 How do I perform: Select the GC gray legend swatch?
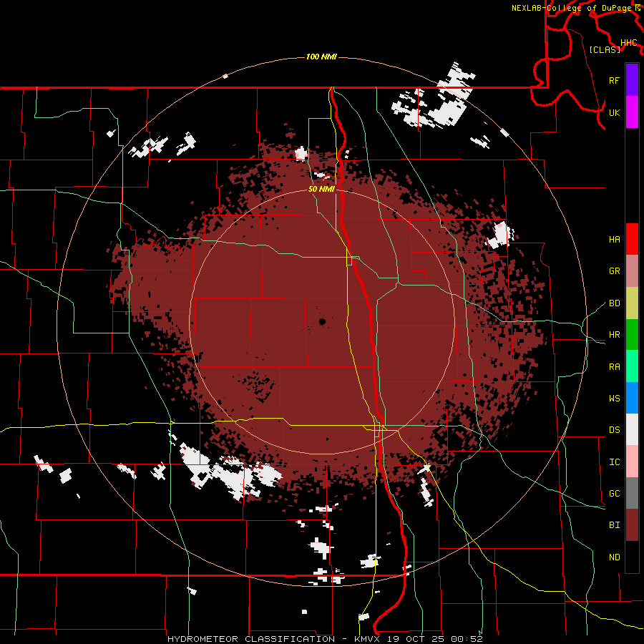[x=632, y=493]
